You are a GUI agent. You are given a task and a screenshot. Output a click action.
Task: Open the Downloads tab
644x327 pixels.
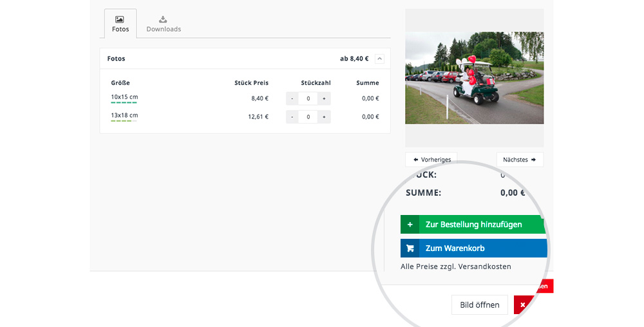pyautogui.click(x=164, y=24)
